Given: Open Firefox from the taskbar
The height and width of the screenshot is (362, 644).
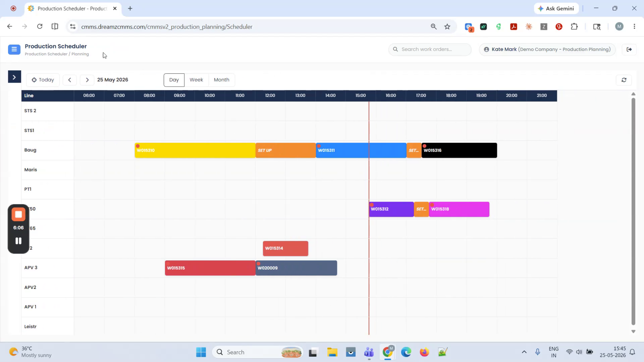Looking at the screenshot, I should click(425, 352).
